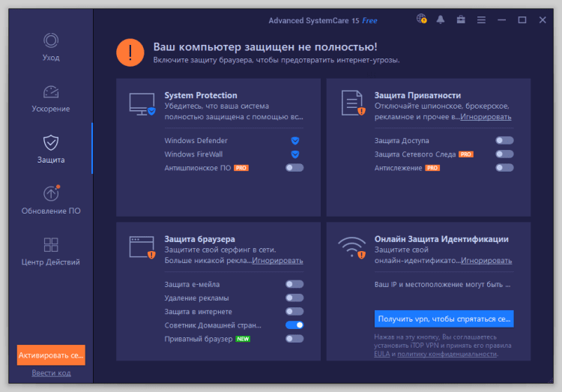Click 'Ваш компьютер защищен не полностью!' headline

[x=265, y=47]
